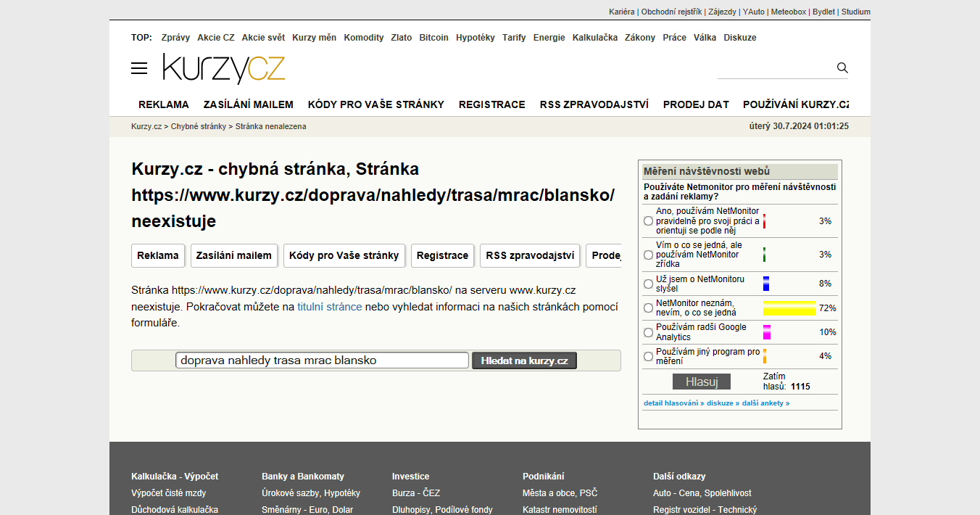This screenshot has width=980, height=515.
Task: Click the 'Kódy pro Vaše stránky' pill button
Action: pyautogui.click(x=344, y=255)
